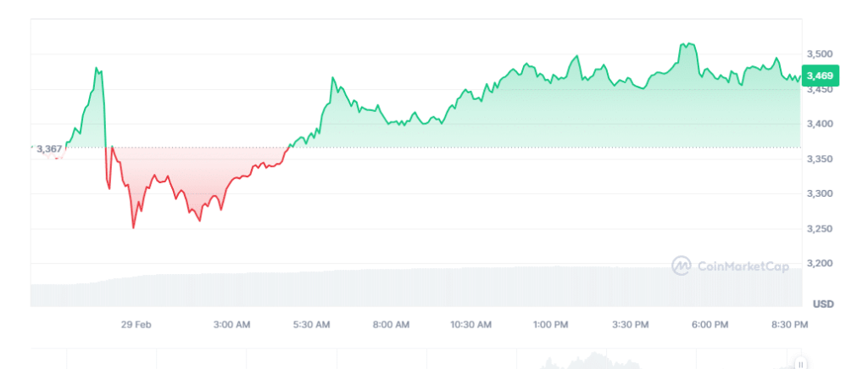868x369 pixels.
Task: Click the green 3,469 current price tag
Action: [x=820, y=76]
